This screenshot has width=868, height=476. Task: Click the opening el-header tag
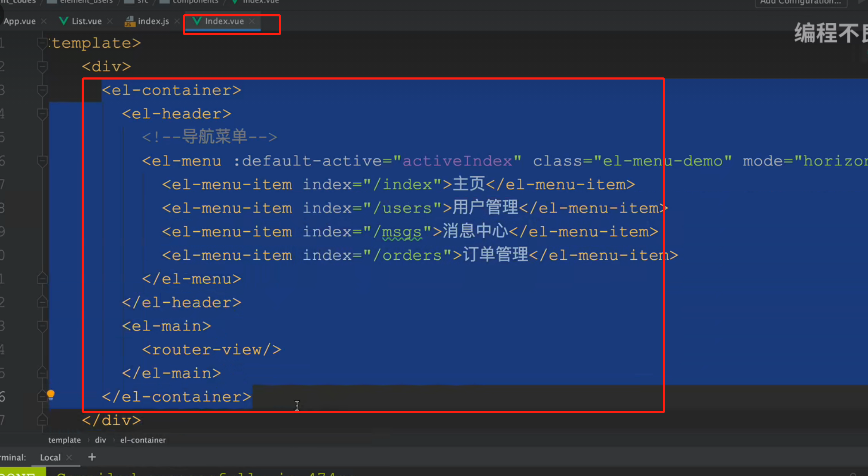click(x=177, y=114)
